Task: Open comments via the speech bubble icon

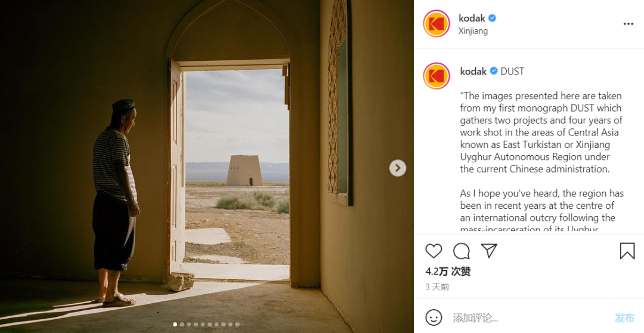Action: click(461, 251)
